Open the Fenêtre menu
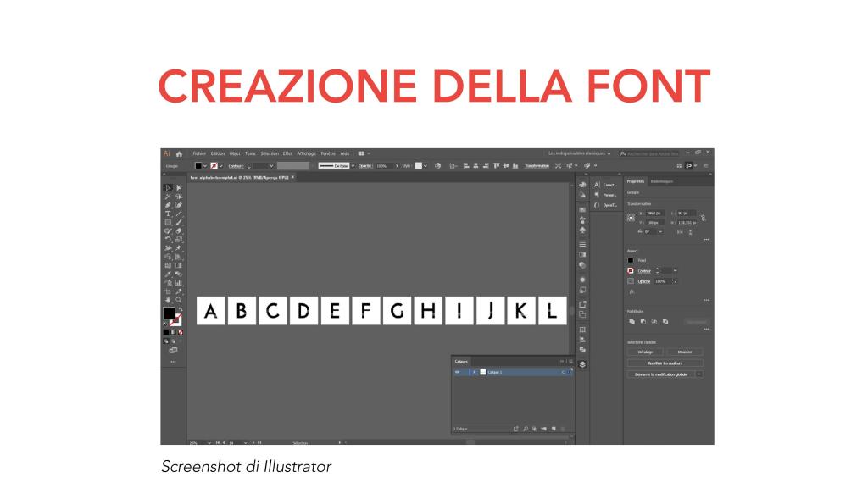868x488 pixels. click(x=327, y=153)
